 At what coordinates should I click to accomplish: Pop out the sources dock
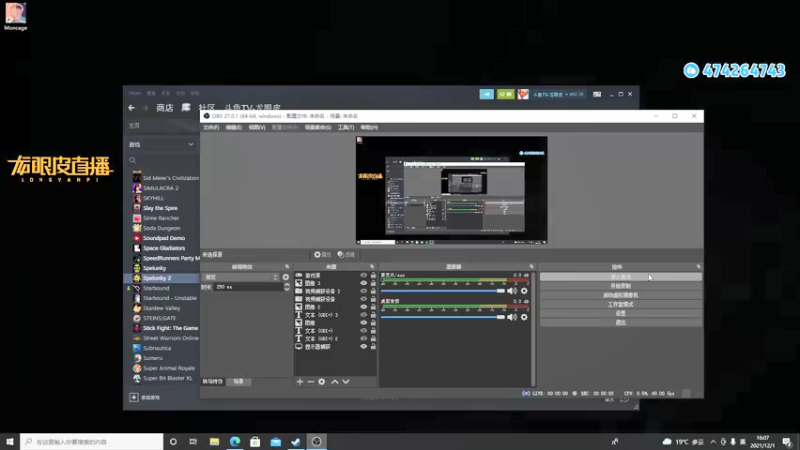pos(372,267)
